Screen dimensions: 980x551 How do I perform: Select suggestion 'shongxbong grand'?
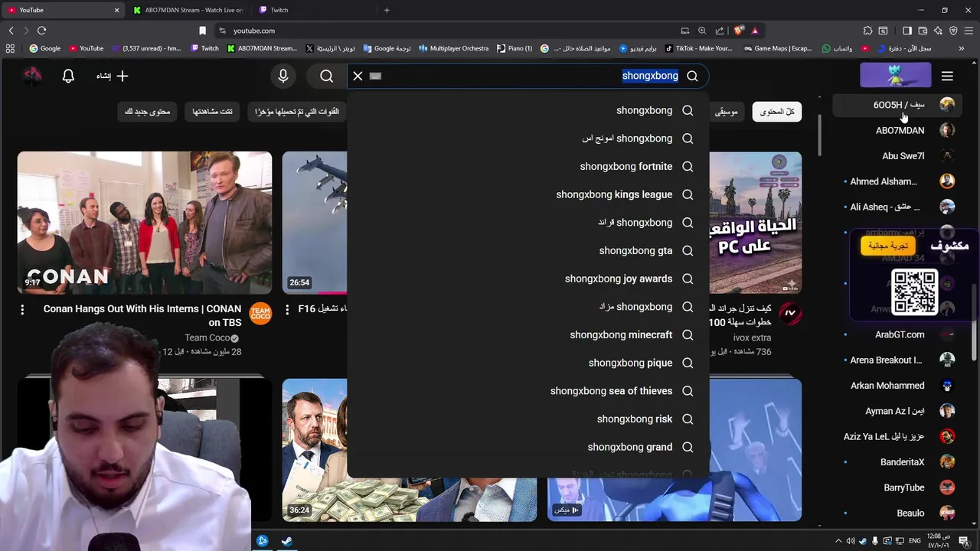[528, 447]
